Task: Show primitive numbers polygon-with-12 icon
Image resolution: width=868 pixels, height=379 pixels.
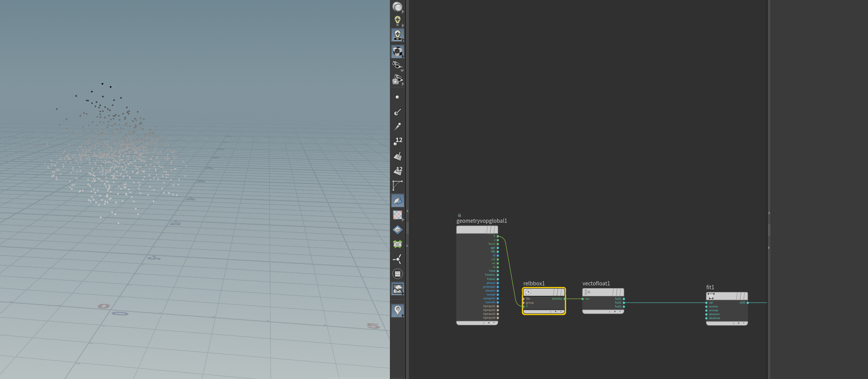Action: pyautogui.click(x=398, y=171)
